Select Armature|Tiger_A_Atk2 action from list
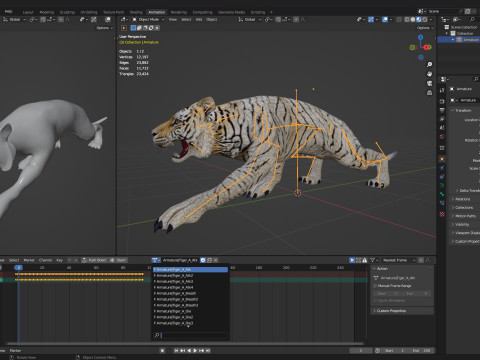Viewport: 480px width, 360px height. 190,275
